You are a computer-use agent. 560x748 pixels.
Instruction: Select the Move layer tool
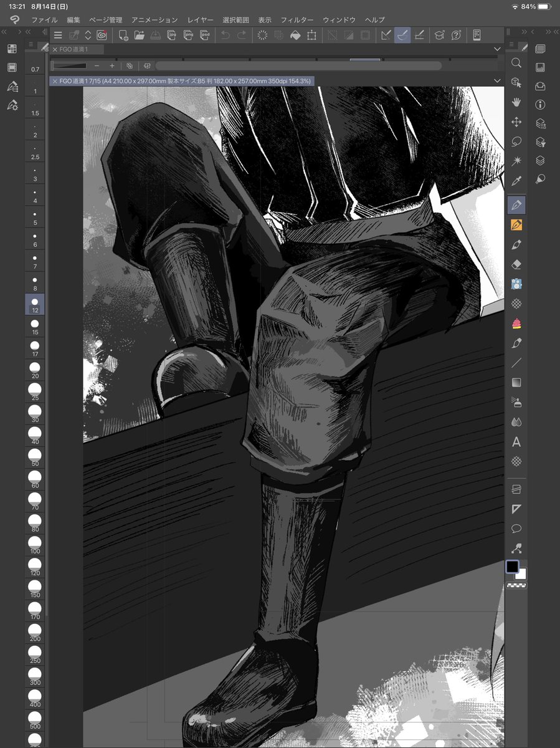tap(516, 122)
